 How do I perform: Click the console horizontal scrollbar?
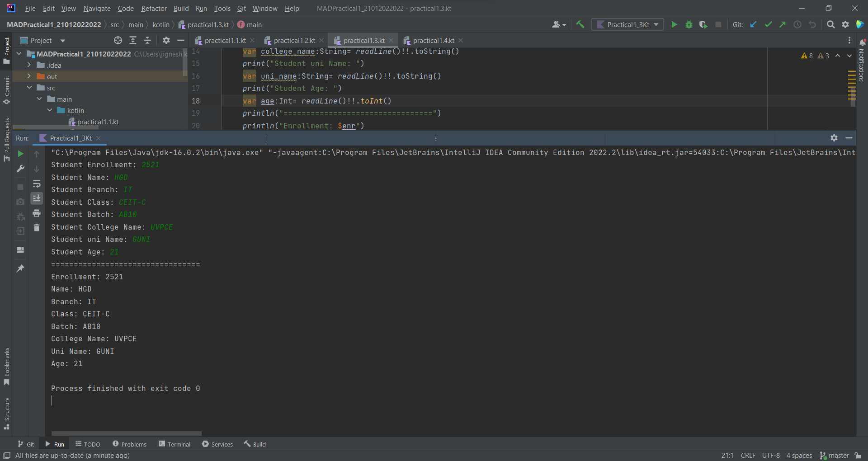[126, 433]
